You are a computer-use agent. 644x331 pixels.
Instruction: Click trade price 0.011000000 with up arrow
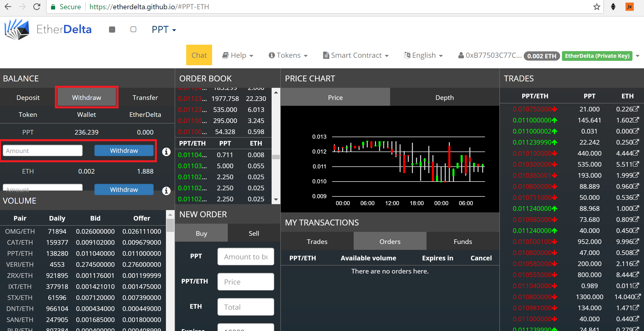point(535,120)
